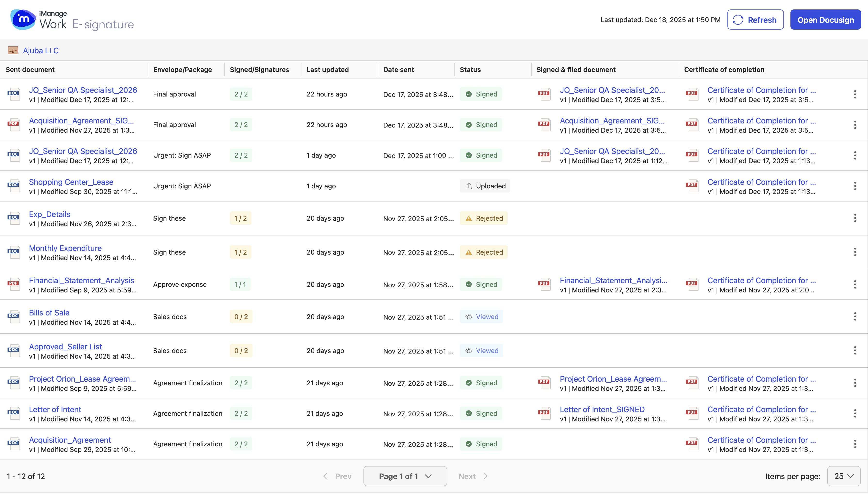Open the options menu for Approved_Seller List row

click(855, 350)
